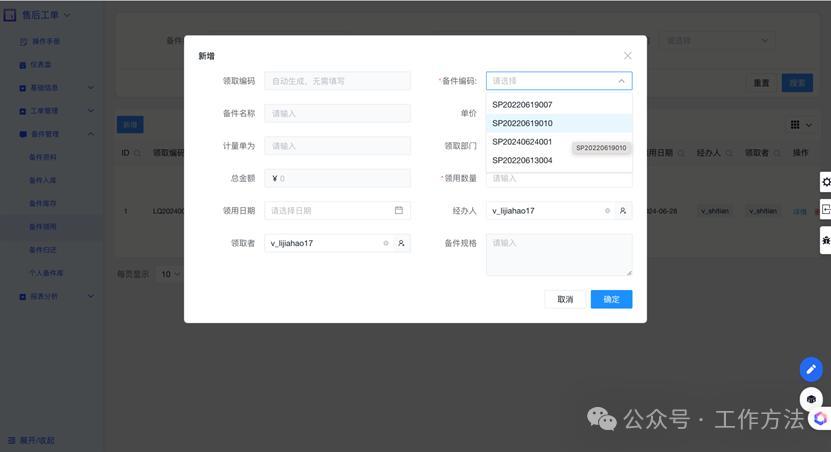
Task: Open the page size dropdown showing 10
Action: [169, 274]
